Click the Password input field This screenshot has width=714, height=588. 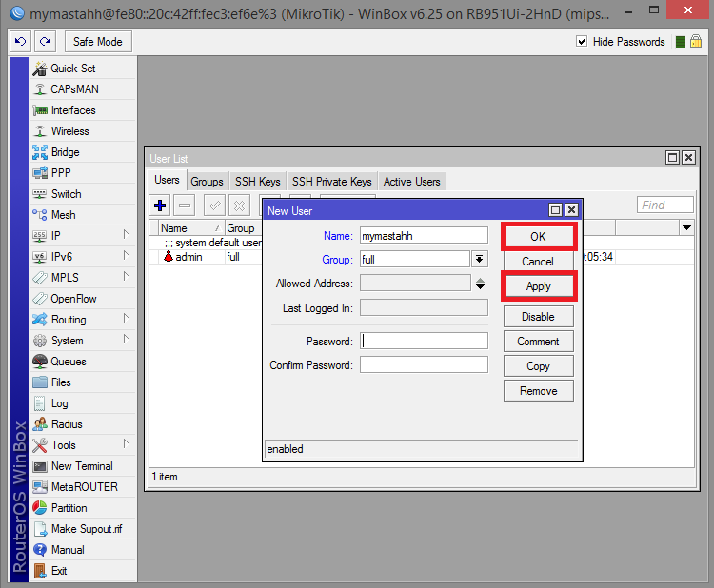point(424,341)
